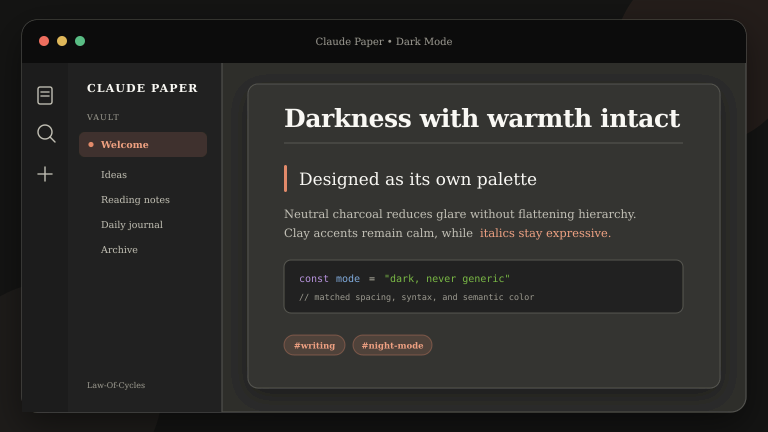
Task: Open the Ideas note
Action: (x=114, y=174)
